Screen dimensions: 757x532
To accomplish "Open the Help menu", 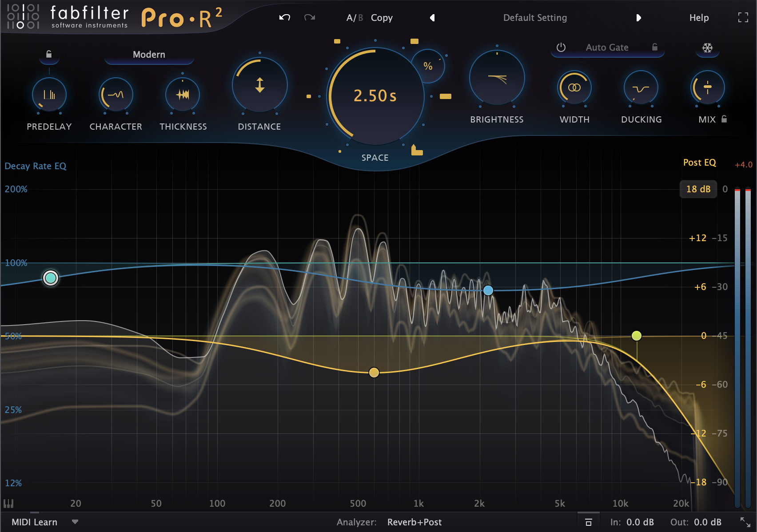I will 699,18.
